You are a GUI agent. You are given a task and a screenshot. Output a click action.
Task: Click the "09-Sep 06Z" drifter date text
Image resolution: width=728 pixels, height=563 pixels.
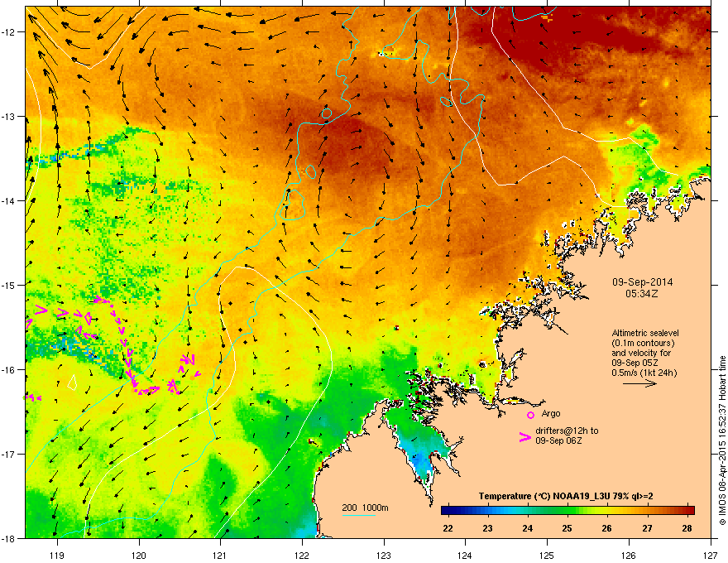(x=558, y=440)
